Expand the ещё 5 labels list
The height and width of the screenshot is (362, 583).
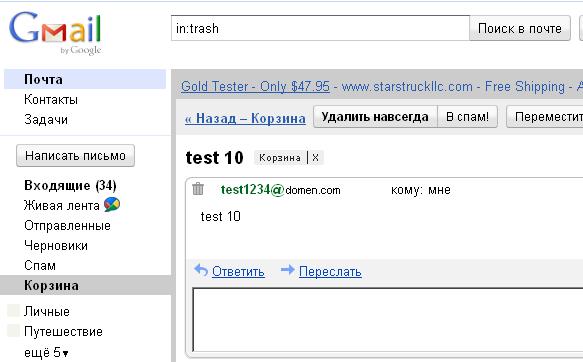pyautogui.click(x=46, y=352)
